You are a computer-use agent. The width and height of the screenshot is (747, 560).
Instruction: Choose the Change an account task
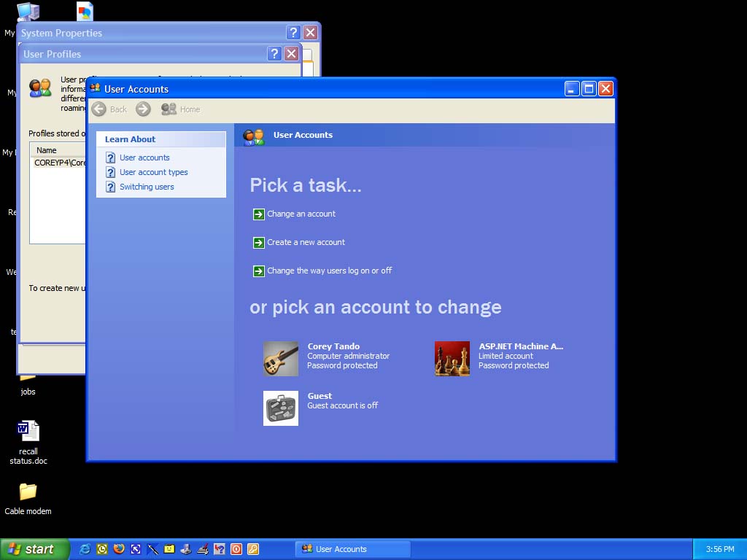[294, 214]
